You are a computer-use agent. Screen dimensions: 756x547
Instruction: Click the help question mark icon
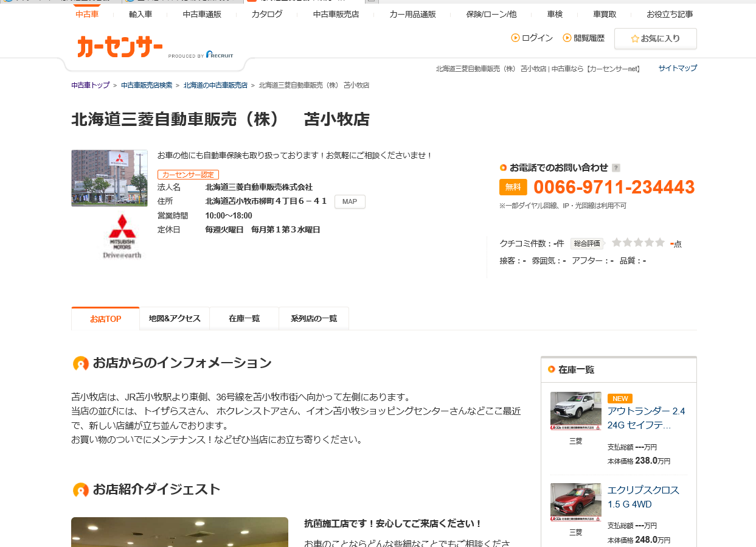tap(616, 168)
